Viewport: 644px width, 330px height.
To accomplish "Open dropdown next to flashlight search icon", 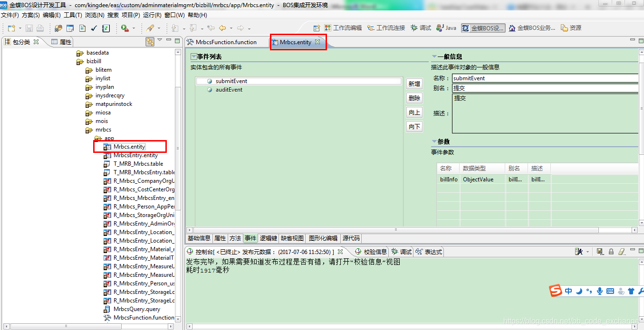I will coord(159,28).
